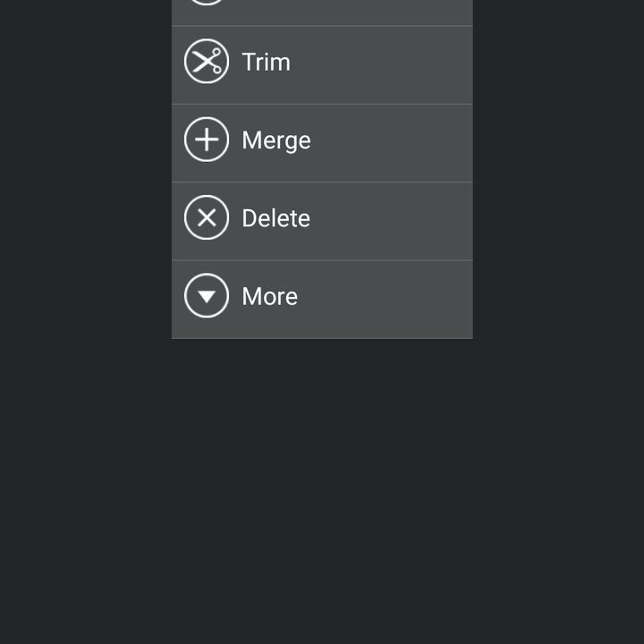This screenshot has width=644, height=644.
Task: Click the Delete text label
Action: (x=276, y=218)
